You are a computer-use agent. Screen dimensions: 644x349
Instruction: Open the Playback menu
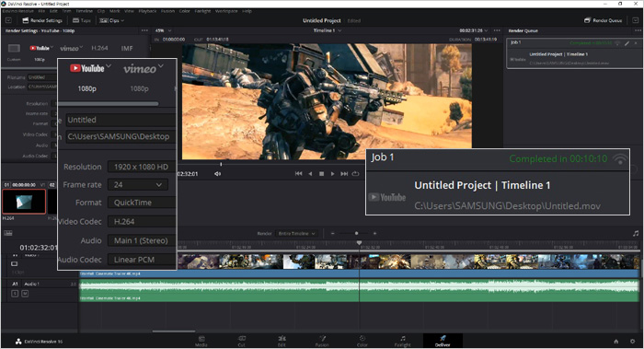(x=147, y=11)
